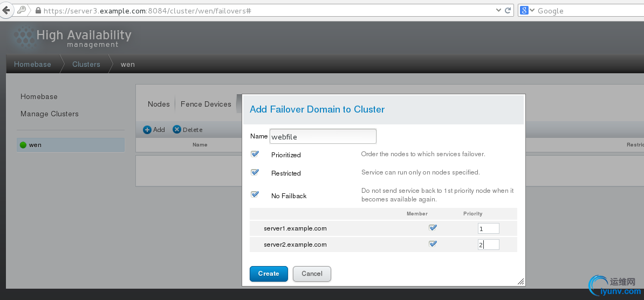Open Google search engine selector
The height and width of the screenshot is (300, 644).
click(x=527, y=11)
